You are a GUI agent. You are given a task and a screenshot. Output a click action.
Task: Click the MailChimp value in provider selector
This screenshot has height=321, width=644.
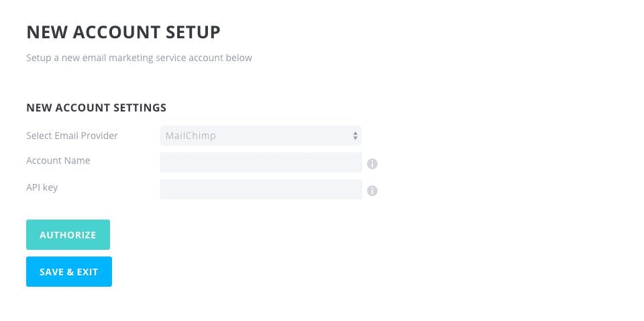(x=192, y=136)
